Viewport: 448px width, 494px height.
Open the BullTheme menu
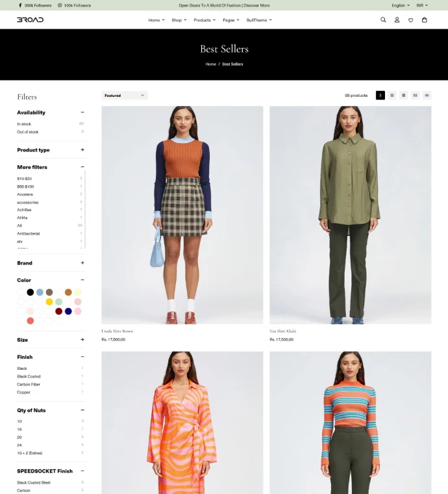pyautogui.click(x=259, y=20)
